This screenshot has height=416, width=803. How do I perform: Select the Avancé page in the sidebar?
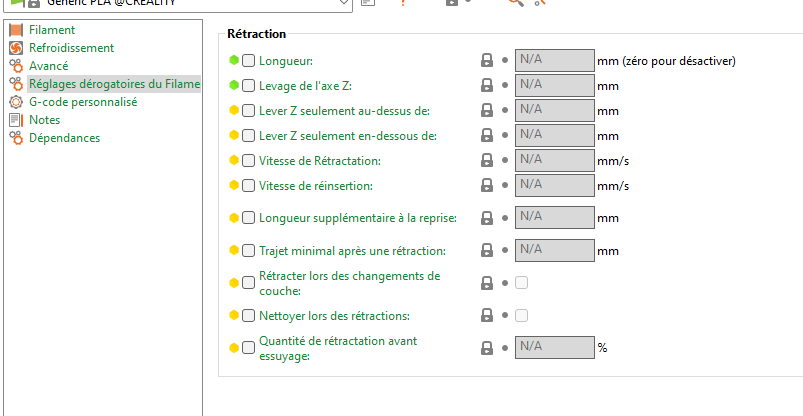(x=48, y=66)
